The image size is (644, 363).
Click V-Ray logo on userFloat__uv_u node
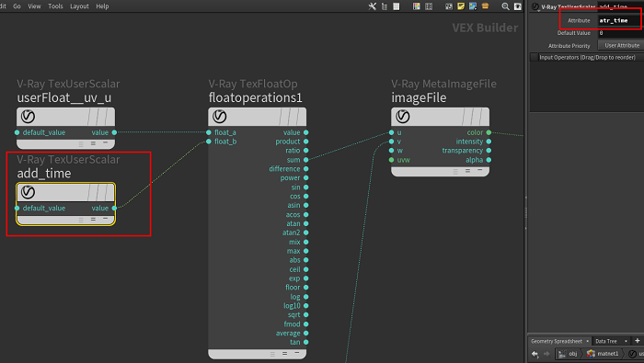point(28,117)
